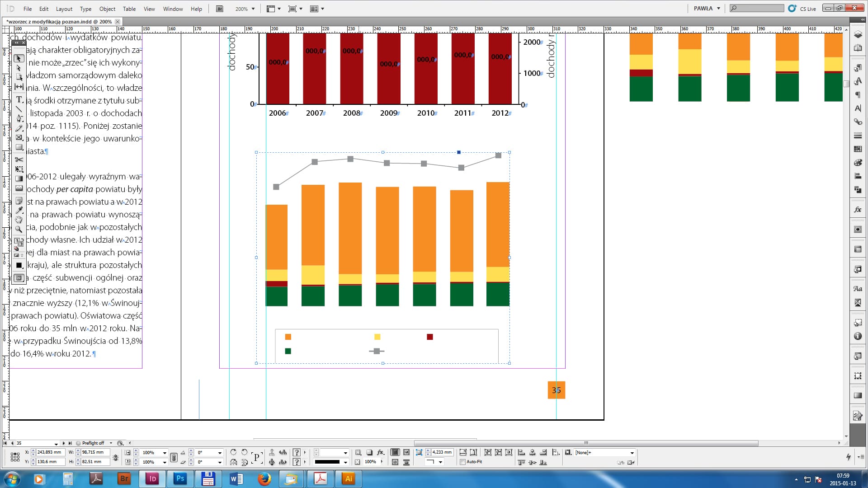This screenshot has height=488, width=868.
Task: Enable the Auto-Fit checkbox
Action: tap(462, 462)
